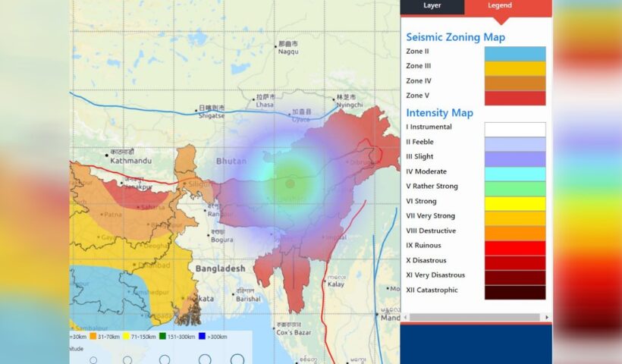Pick the XII Catastrophic dark swatch
622x364 pixels.
[515, 292]
